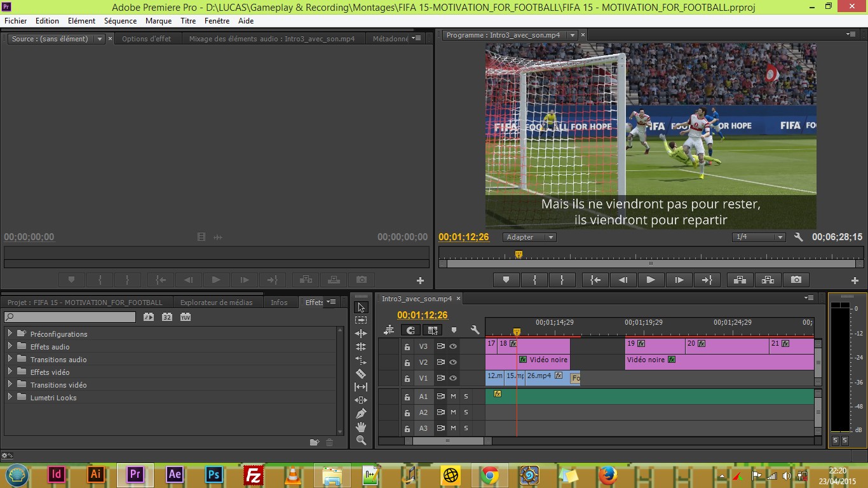This screenshot has height=488, width=868.
Task: Open timeline display settings wrench
Action: click(x=475, y=330)
